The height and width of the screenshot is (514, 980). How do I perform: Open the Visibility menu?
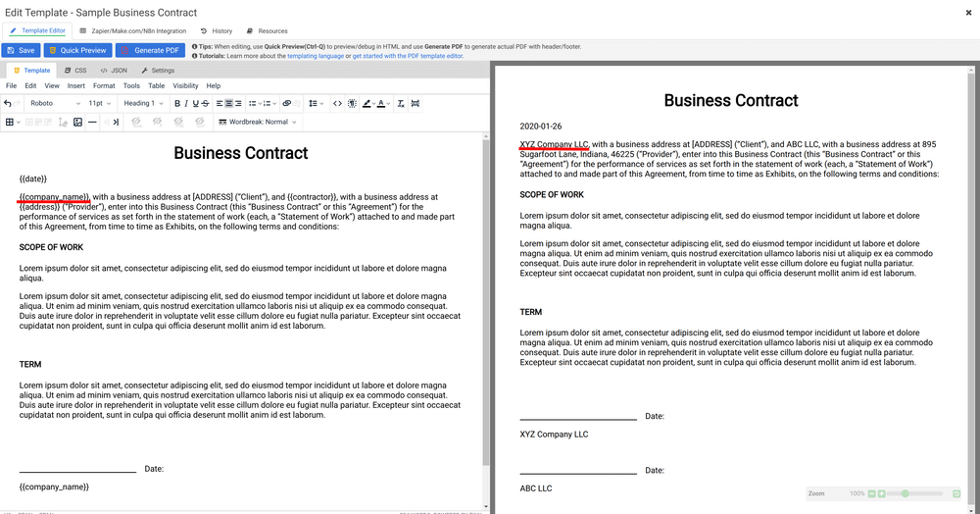[185, 85]
